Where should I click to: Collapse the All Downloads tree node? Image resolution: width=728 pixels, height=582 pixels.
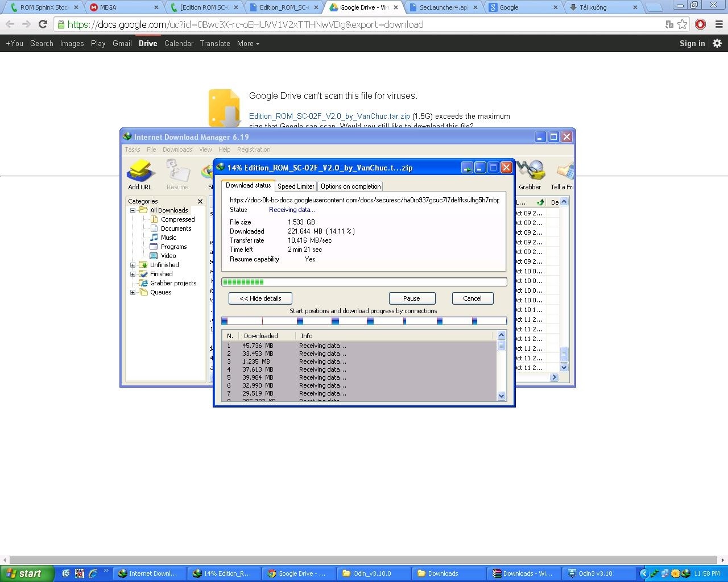(x=133, y=210)
